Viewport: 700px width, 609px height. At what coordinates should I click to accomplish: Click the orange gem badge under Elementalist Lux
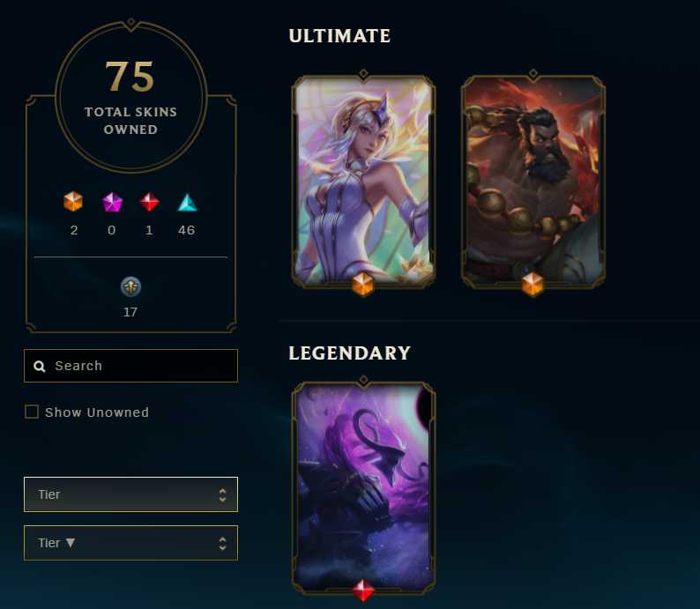coord(363,284)
